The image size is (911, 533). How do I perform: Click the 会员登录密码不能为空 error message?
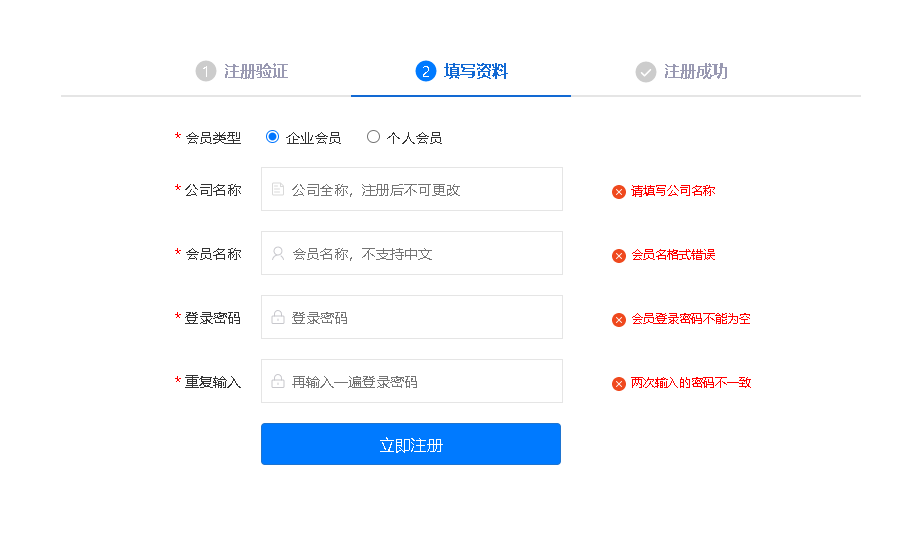coord(691,319)
